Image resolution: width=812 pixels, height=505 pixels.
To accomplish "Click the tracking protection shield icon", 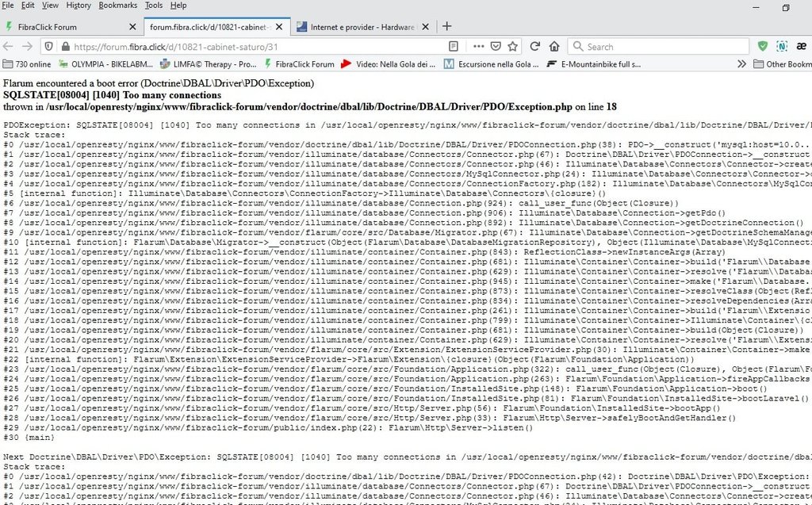I will (48, 46).
